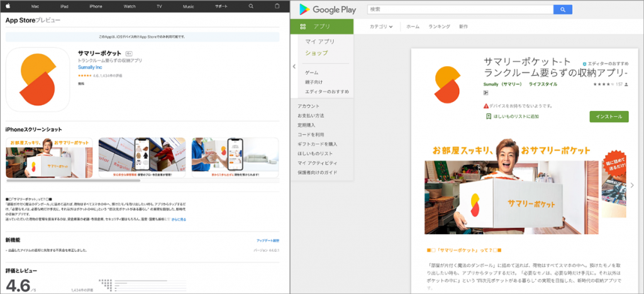Open ショップ in Google Play sidebar

click(316, 53)
